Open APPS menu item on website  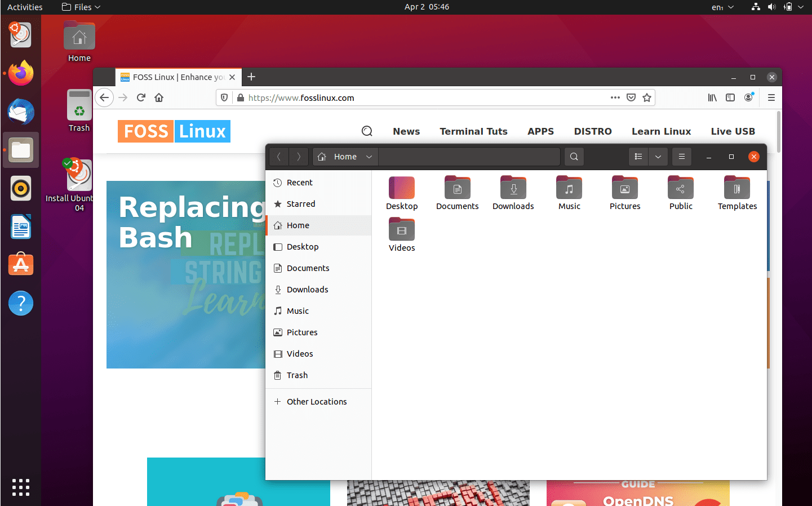click(x=540, y=131)
